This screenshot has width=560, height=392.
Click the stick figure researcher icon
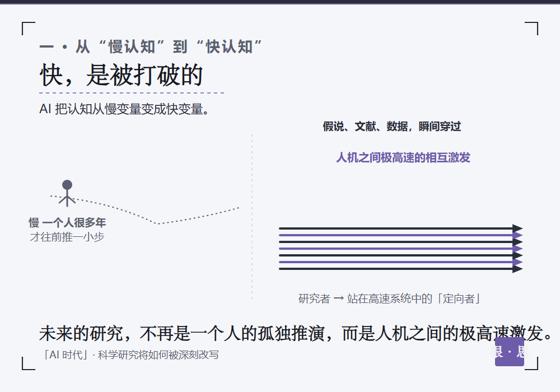coord(67,193)
